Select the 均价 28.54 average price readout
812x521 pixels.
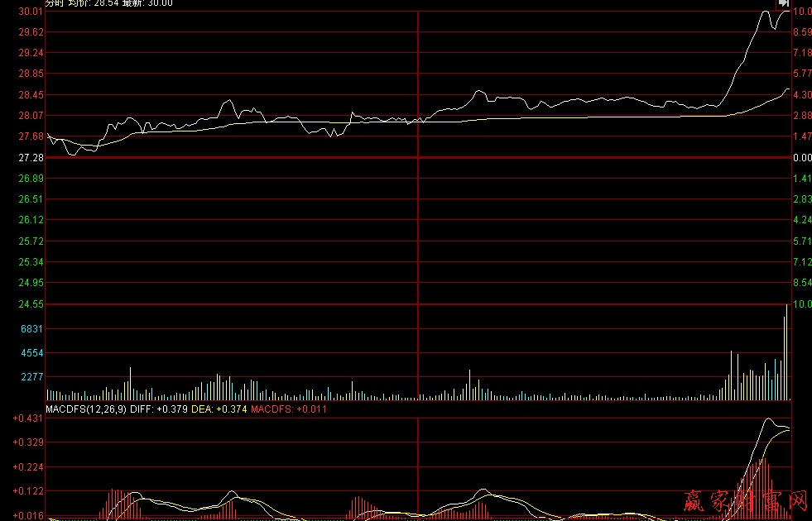tap(93, 2)
